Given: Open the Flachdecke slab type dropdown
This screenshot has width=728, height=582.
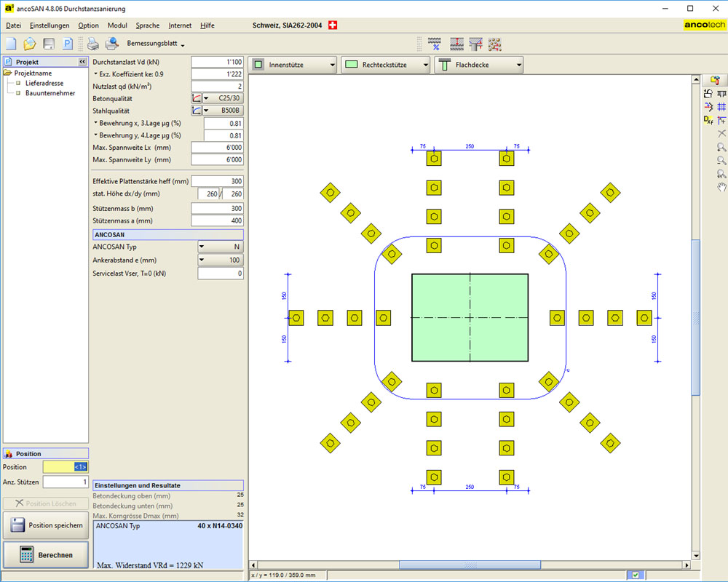Looking at the screenshot, I should tap(479, 65).
